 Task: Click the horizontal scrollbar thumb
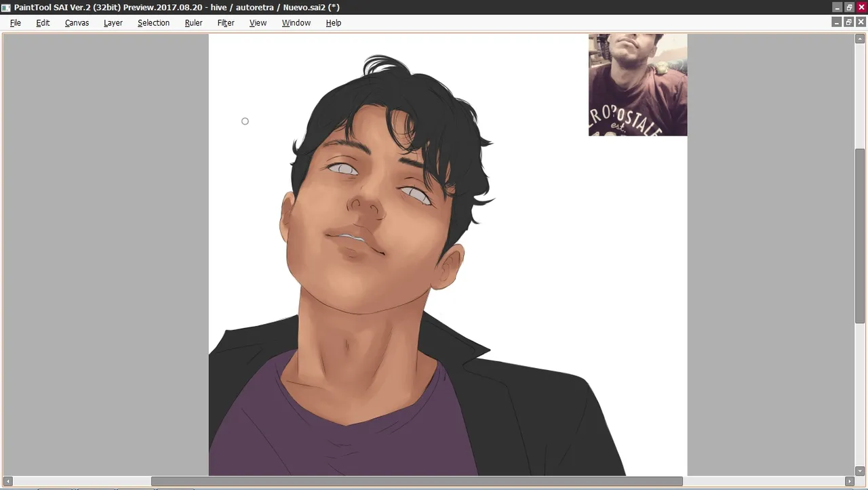coord(416,481)
